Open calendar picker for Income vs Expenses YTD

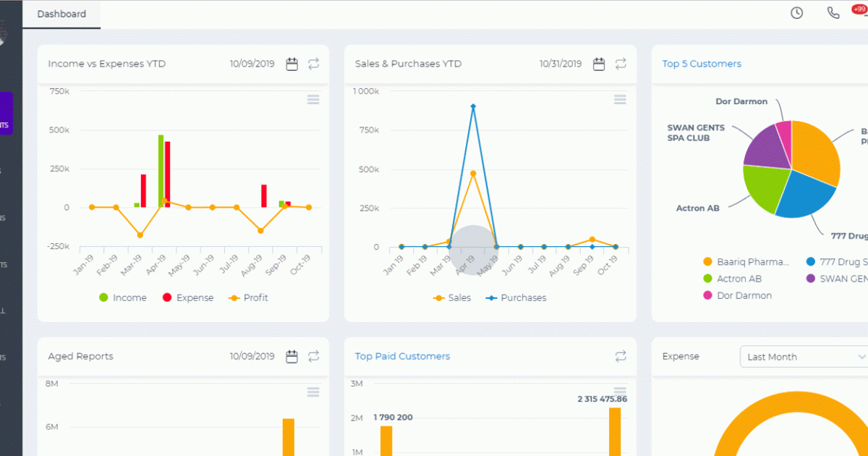292,64
